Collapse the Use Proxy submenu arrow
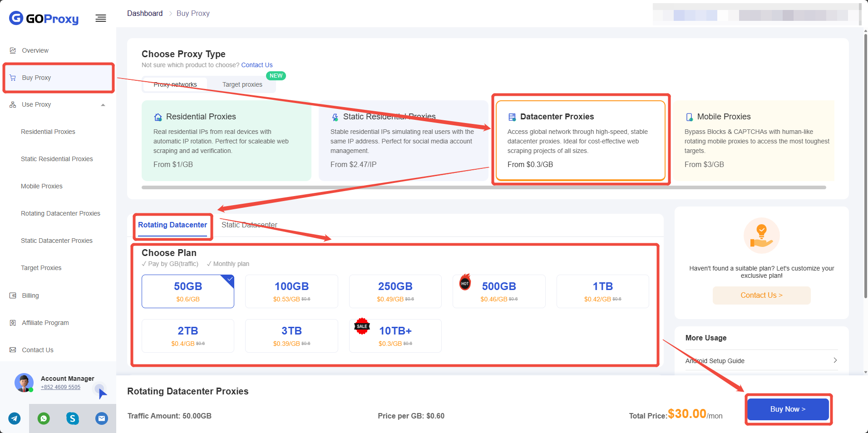Image resolution: width=868 pixels, height=433 pixels. (103, 105)
